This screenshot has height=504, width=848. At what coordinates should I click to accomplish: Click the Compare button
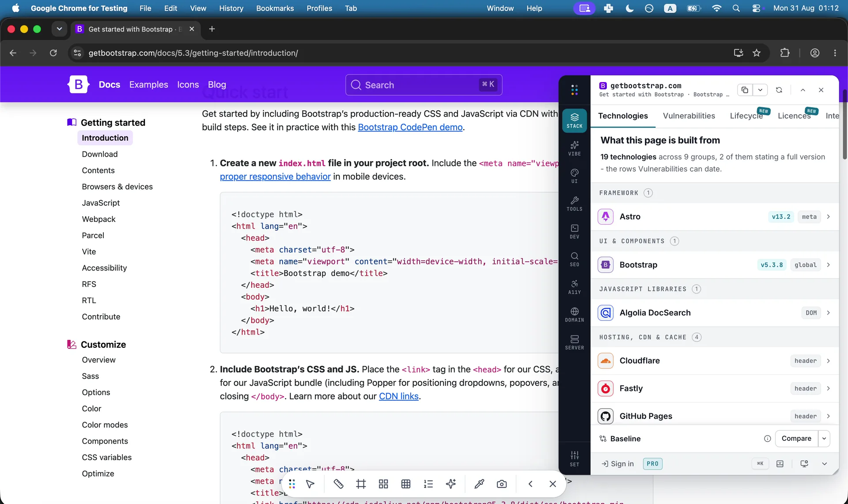click(x=796, y=439)
